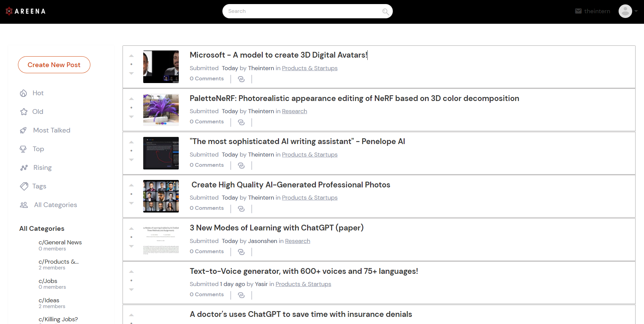Downvote the Penelope AI post

(x=131, y=160)
